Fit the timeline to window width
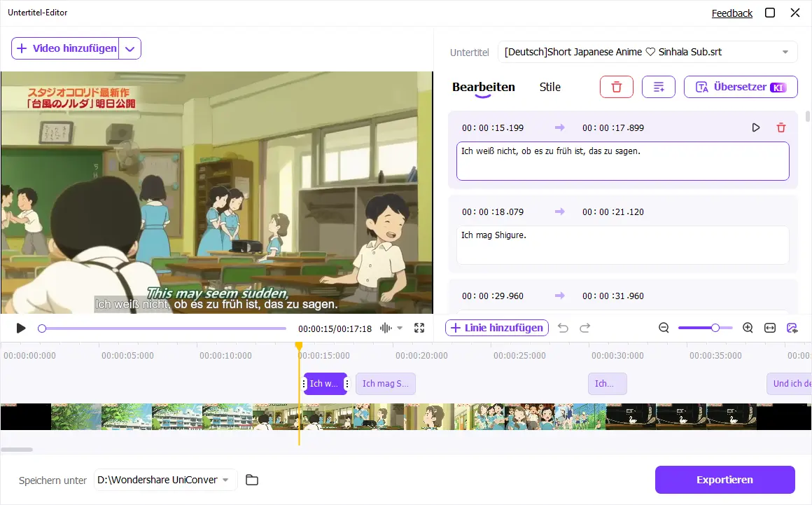 [x=770, y=328]
